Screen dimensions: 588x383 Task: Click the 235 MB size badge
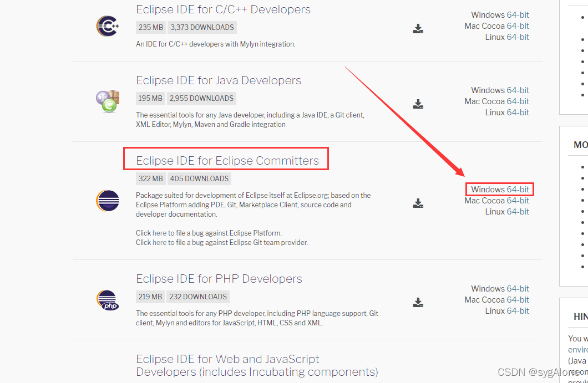tap(151, 27)
